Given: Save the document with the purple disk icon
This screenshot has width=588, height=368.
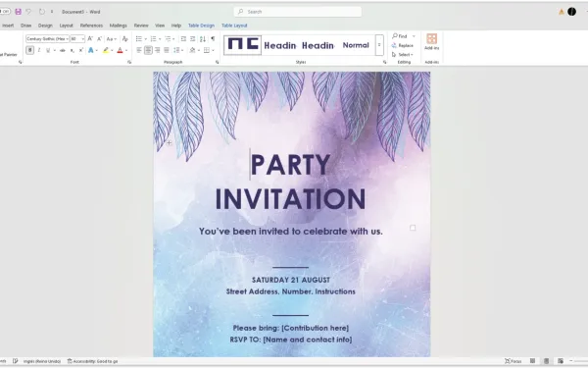Looking at the screenshot, I should [x=18, y=12].
